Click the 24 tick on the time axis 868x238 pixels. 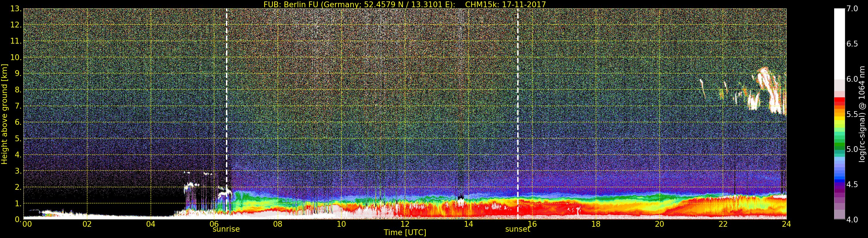(x=786, y=224)
